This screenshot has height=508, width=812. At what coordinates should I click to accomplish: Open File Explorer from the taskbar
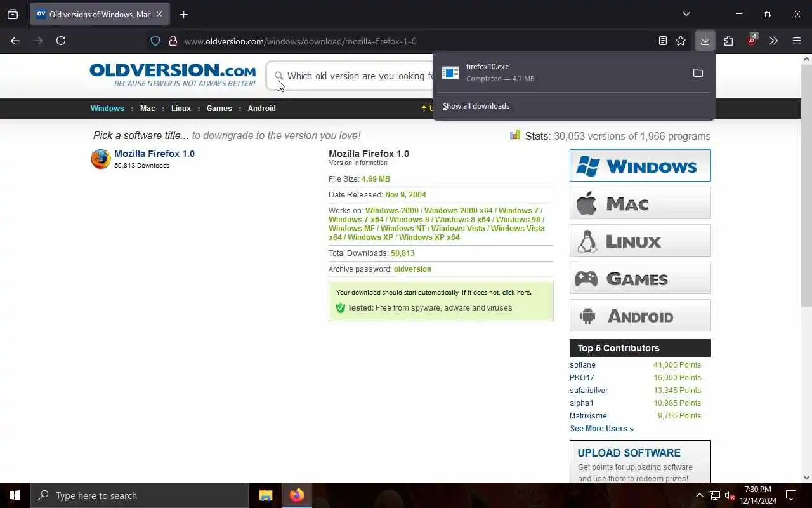pyautogui.click(x=266, y=495)
